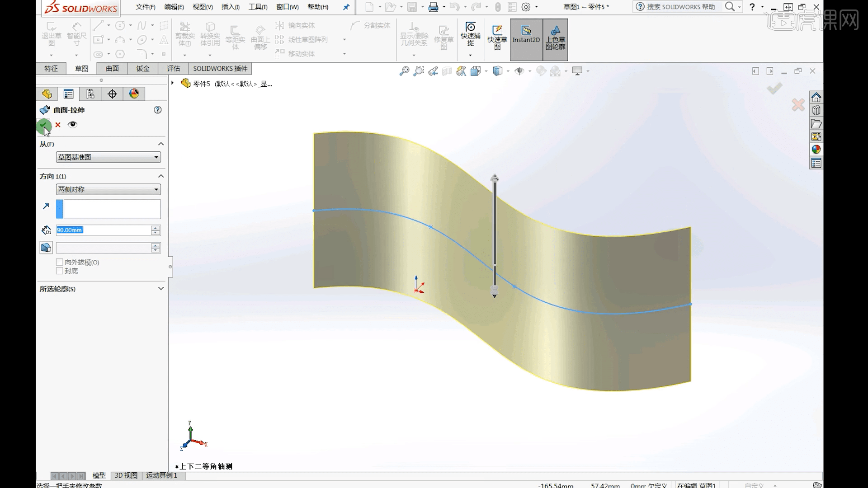Open the 文件 File menu
868x488 pixels.
(145, 7)
